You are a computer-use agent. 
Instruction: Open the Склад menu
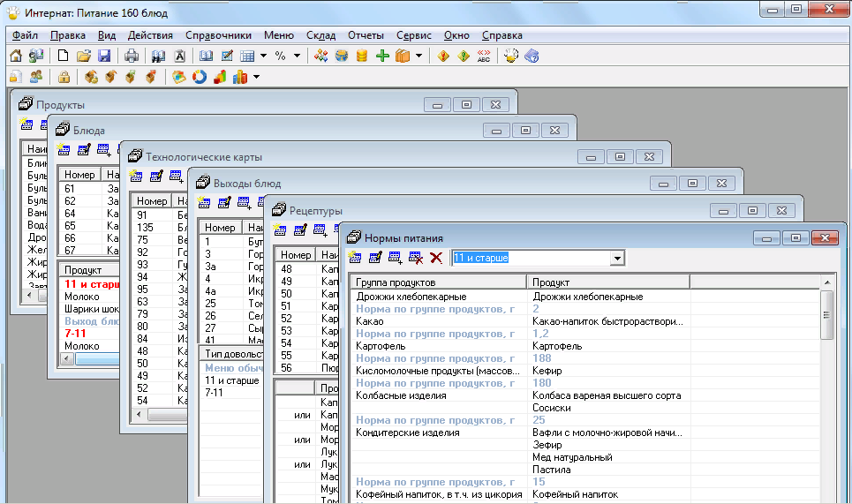[x=320, y=35]
